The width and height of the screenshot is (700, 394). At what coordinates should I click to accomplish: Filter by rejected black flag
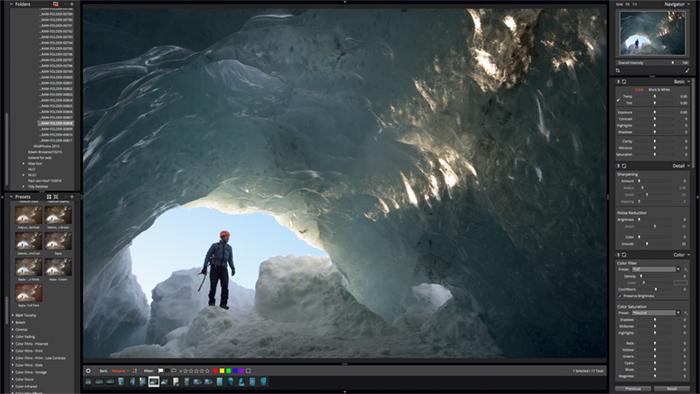pos(167,371)
